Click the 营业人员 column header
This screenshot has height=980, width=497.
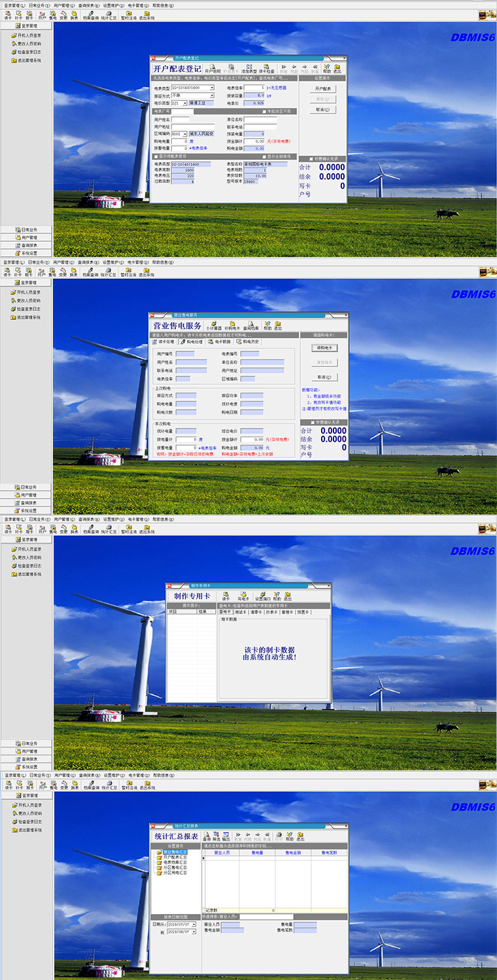coord(222,853)
